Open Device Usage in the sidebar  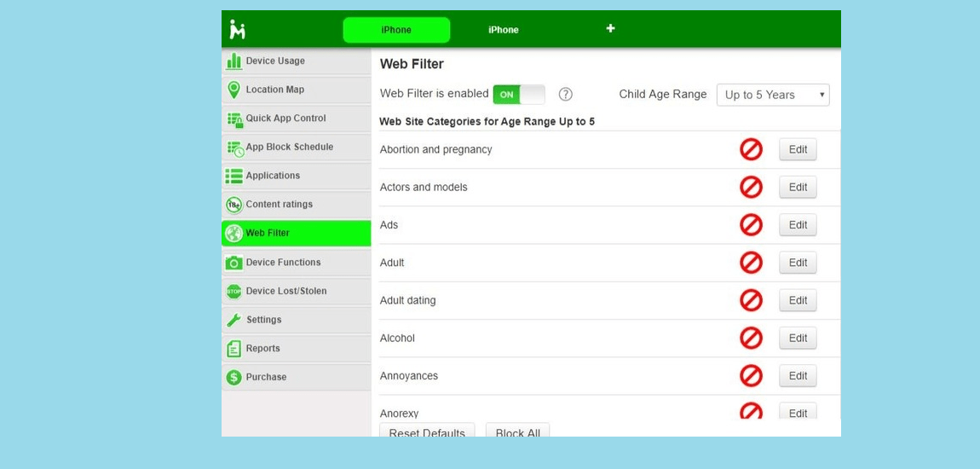pos(297,61)
